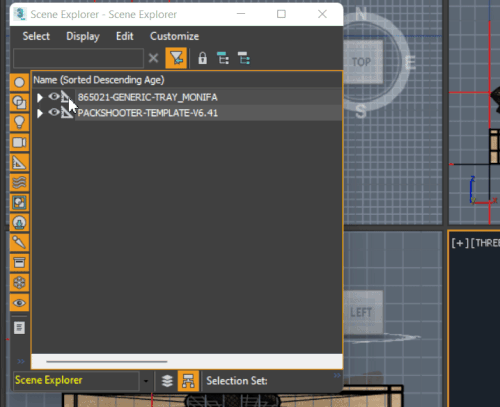Toggle Display Bones filter icon

(19, 243)
